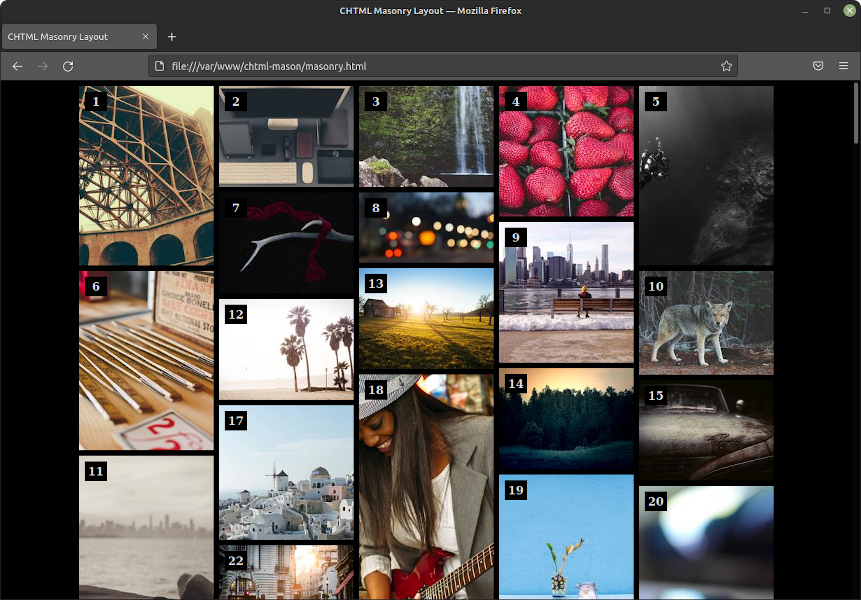Open strawberries photo number 4
The width and height of the screenshot is (861, 600).
[x=566, y=150]
